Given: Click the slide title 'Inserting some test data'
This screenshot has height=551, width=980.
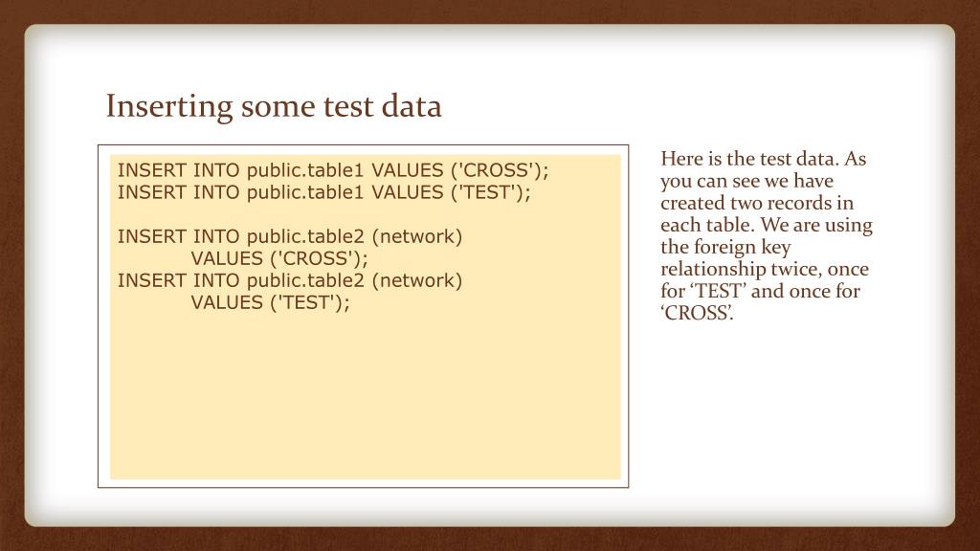Looking at the screenshot, I should coord(274,106).
